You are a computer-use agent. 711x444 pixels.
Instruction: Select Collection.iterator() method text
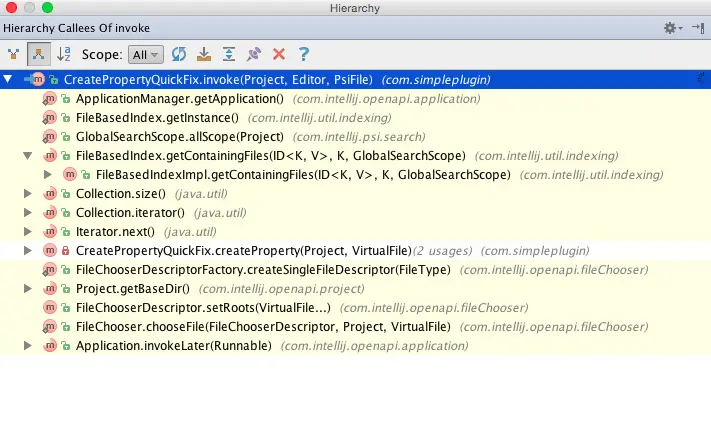pos(130,213)
